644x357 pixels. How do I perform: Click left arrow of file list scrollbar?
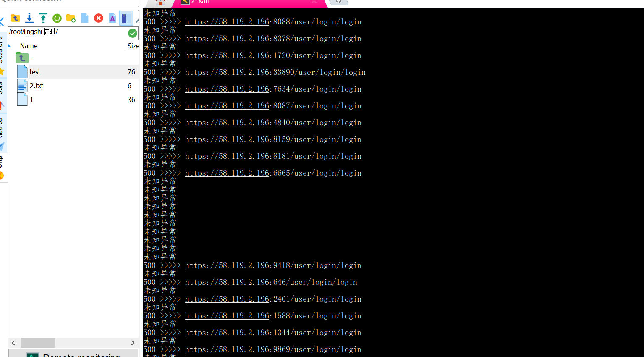(13, 343)
